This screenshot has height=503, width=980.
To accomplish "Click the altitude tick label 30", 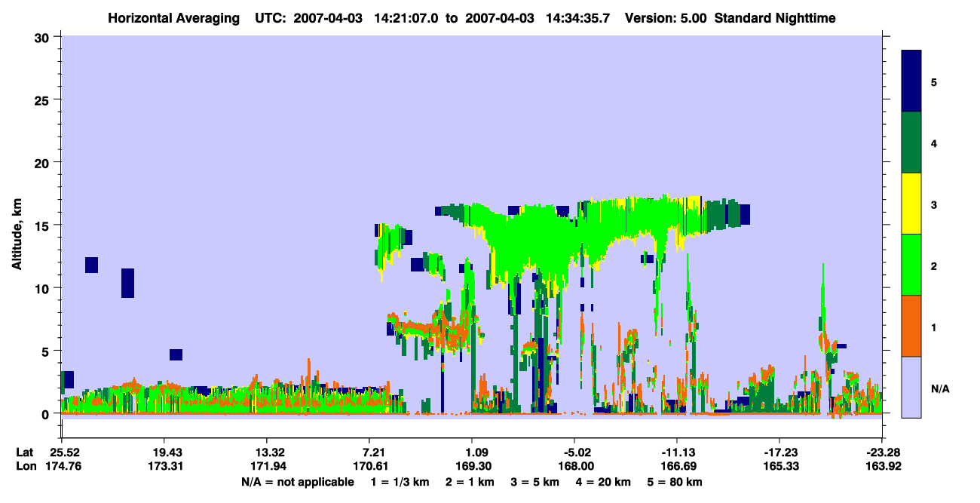I will pyautogui.click(x=44, y=37).
